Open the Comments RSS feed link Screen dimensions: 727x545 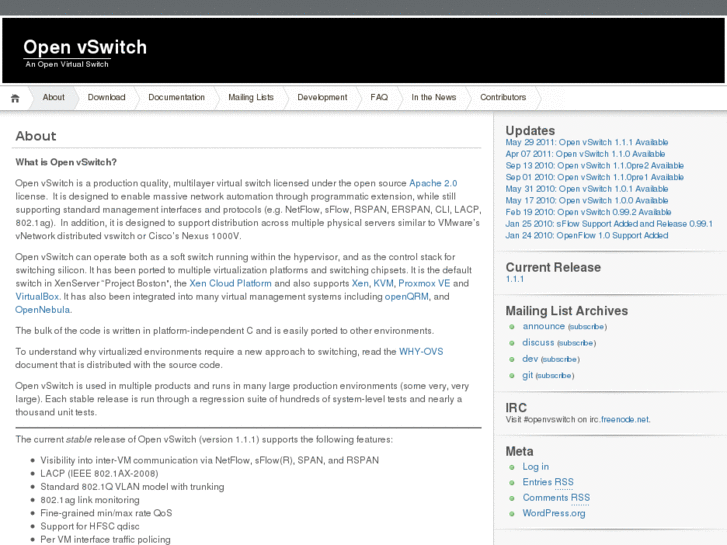click(x=556, y=498)
